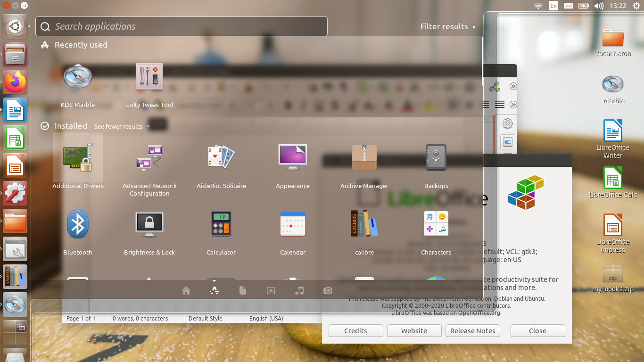Click the Dash scrollbar
644x362 pixels.
482,61
